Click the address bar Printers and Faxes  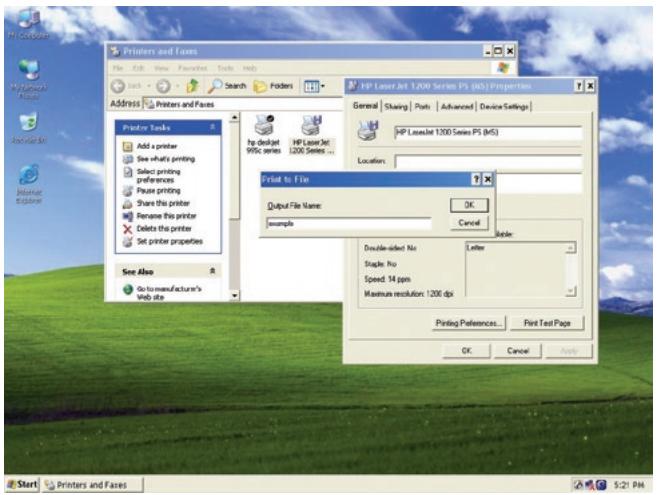243,104
